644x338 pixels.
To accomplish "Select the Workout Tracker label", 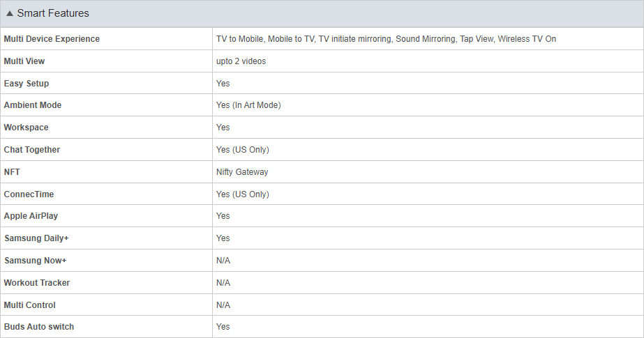I will pyautogui.click(x=37, y=283).
